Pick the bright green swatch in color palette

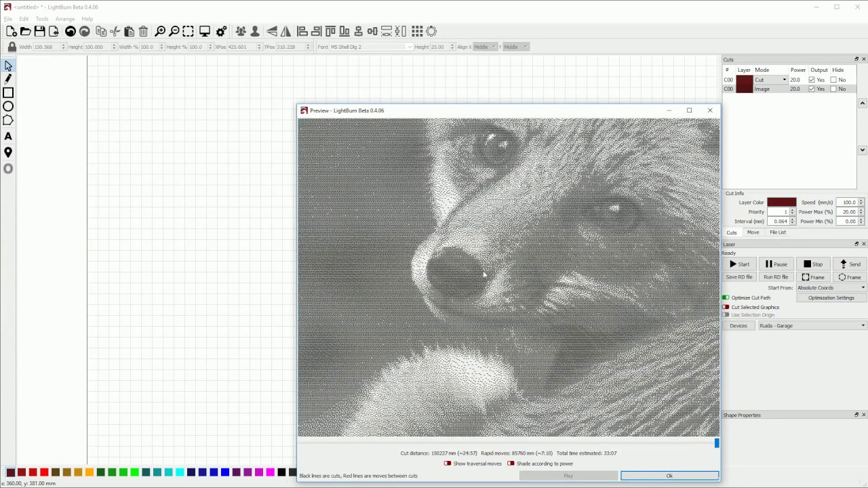134,472
